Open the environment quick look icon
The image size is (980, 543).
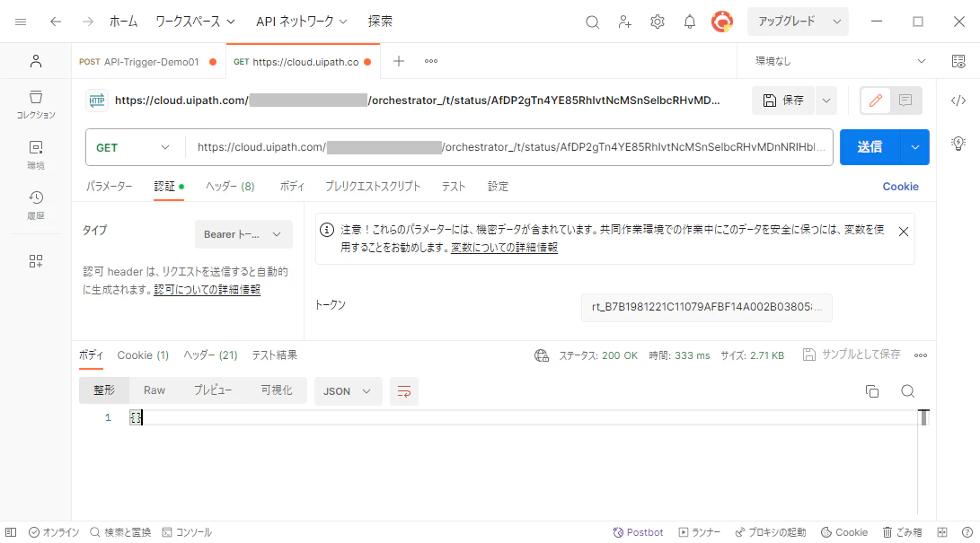[x=958, y=61]
